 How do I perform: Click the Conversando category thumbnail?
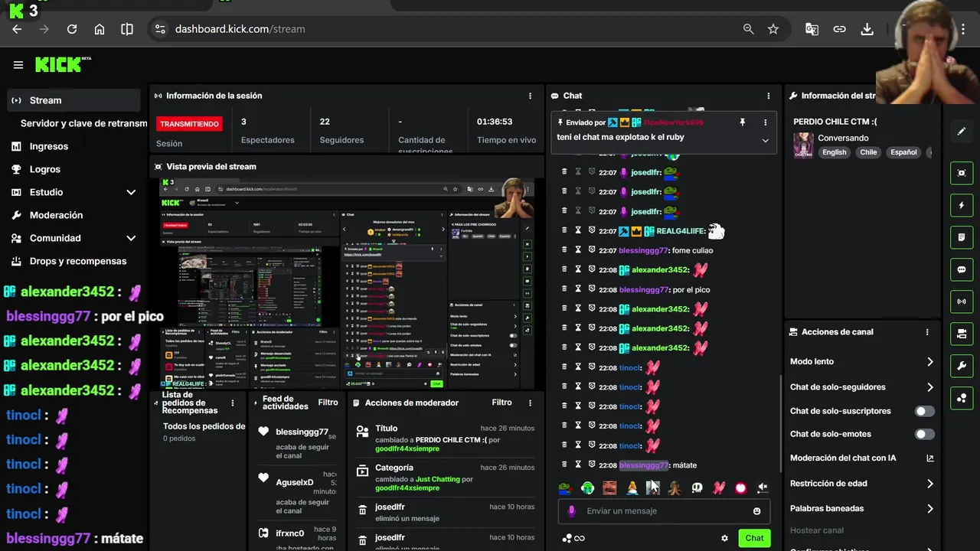tap(804, 145)
